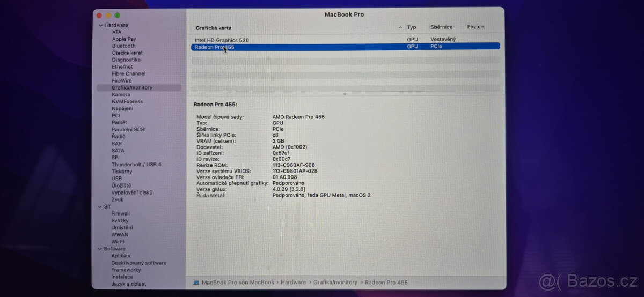Zoom window with green button
Viewport: 644px width, 297px height.
coord(118,16)
